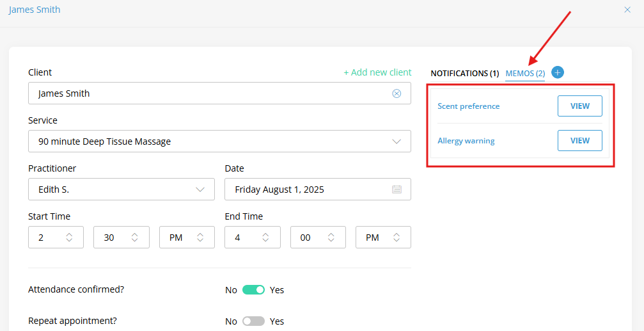
Task: Click the Date field Friday August 1, 2025
Action: (318, 190)
